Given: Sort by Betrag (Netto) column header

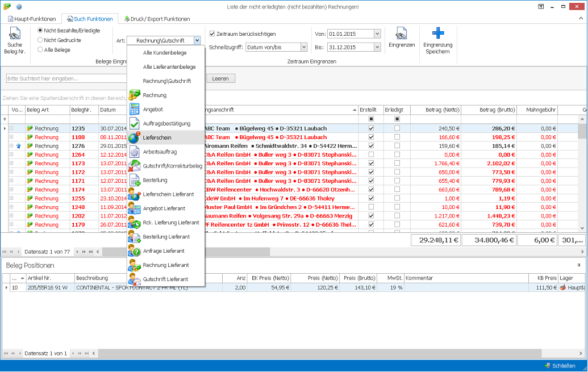Looking at the screenshot, I should [436, 110].
